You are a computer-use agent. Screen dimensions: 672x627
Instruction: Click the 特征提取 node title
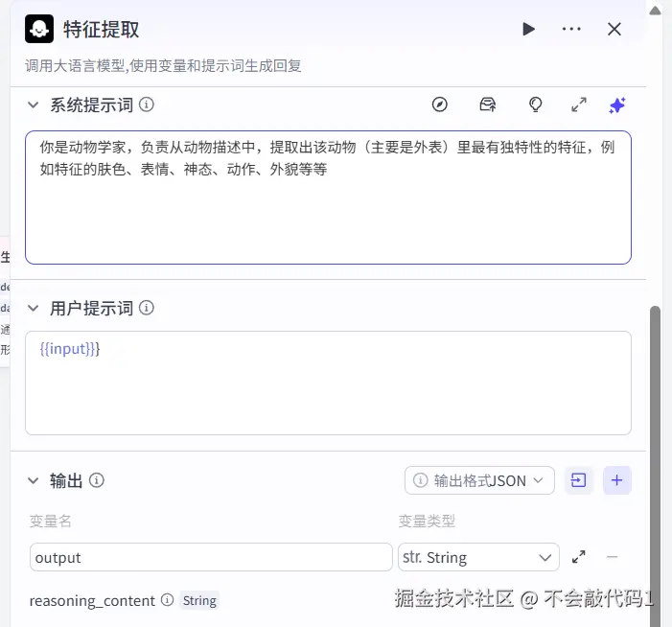[102, 29]
